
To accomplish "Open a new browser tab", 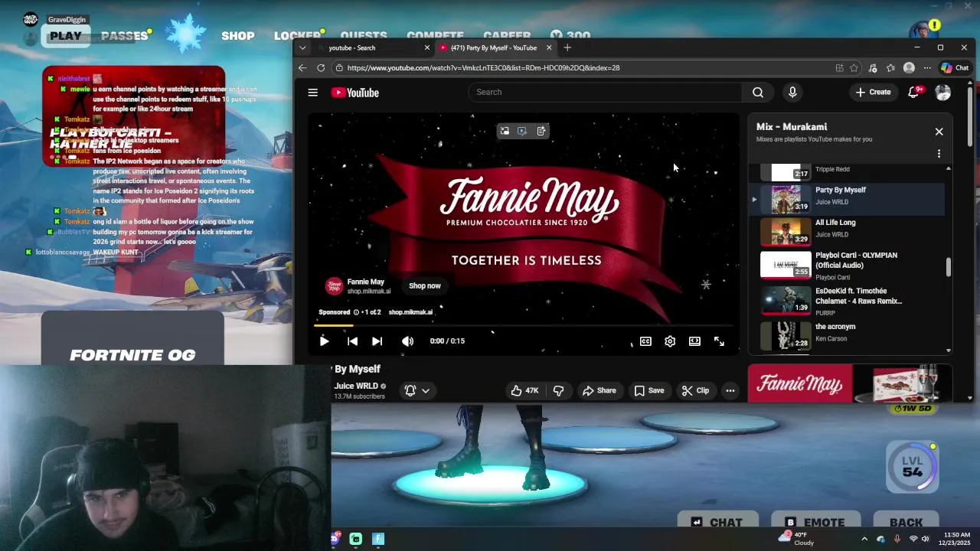I will [567, 47].
